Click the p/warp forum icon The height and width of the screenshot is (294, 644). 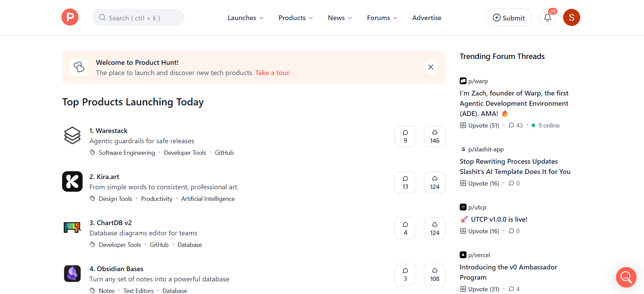(x=463, y=81)
